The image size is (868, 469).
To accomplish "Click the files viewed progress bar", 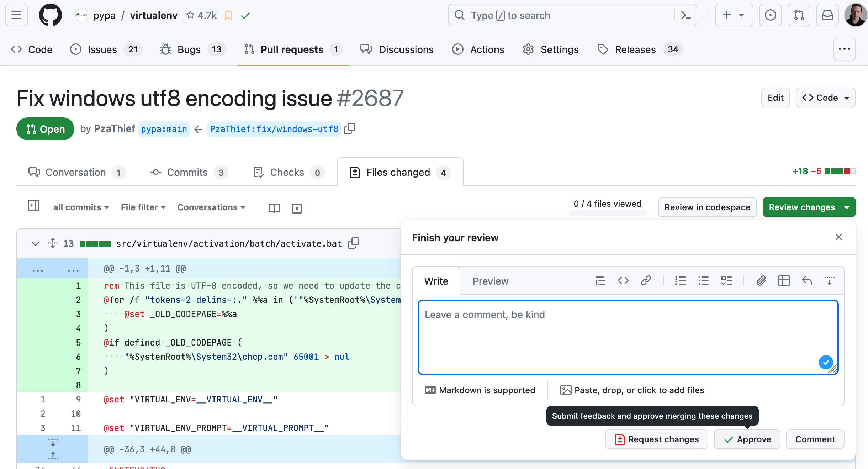I will (607, 213).
